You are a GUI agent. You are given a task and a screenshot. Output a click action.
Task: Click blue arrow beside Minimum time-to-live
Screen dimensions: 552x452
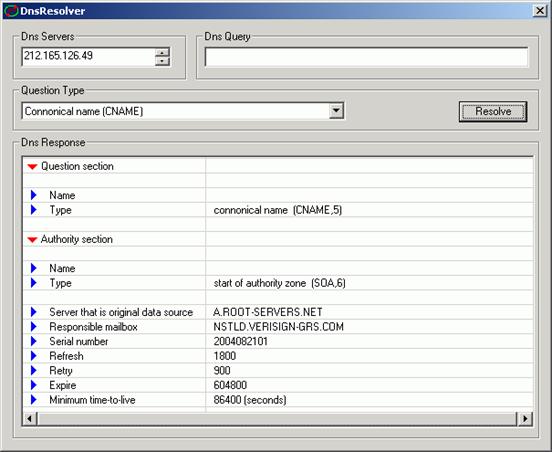tap(33, 400)
